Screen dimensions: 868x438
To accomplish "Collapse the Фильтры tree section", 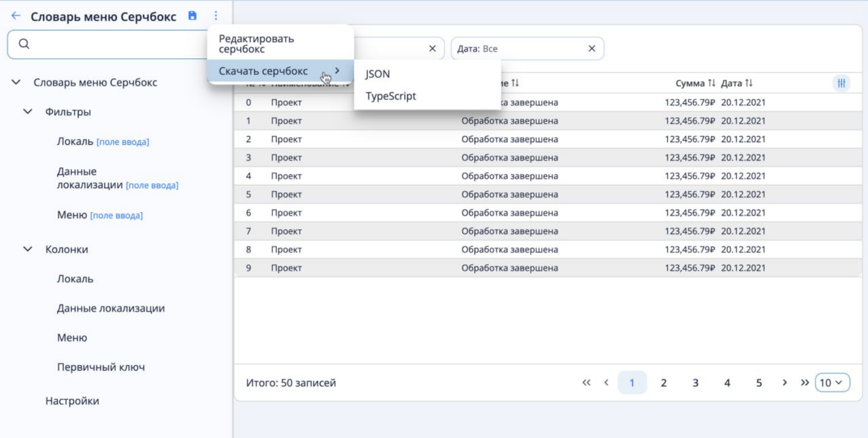I will (28, 112).
